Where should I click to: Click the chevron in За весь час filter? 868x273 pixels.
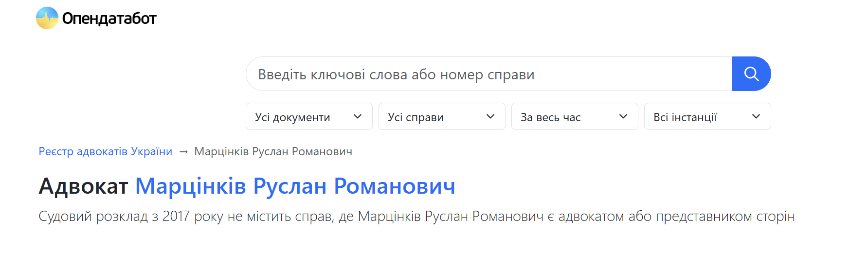tap(623, 116)
